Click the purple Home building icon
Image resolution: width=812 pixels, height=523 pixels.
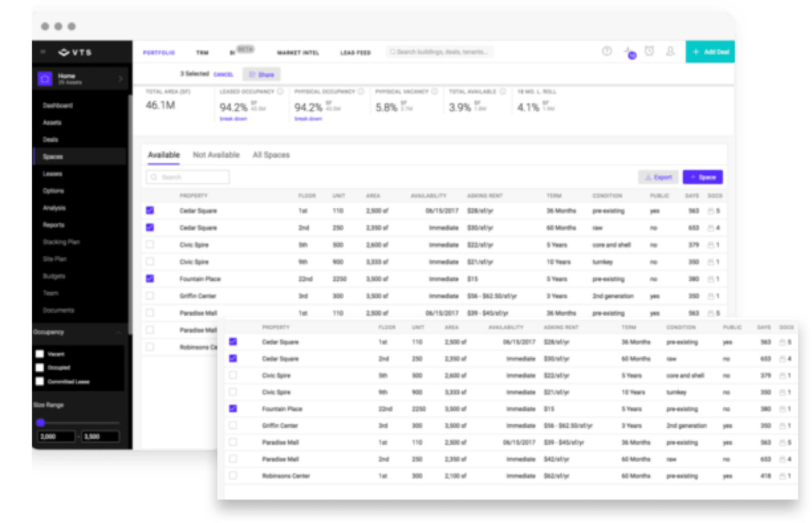45,79
